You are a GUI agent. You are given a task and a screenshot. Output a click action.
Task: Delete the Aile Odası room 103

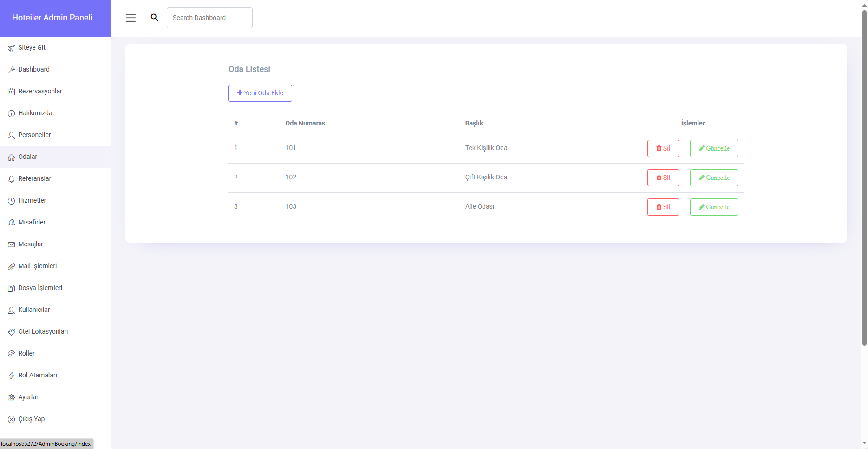pyautogui.click(x=663, y=207)
